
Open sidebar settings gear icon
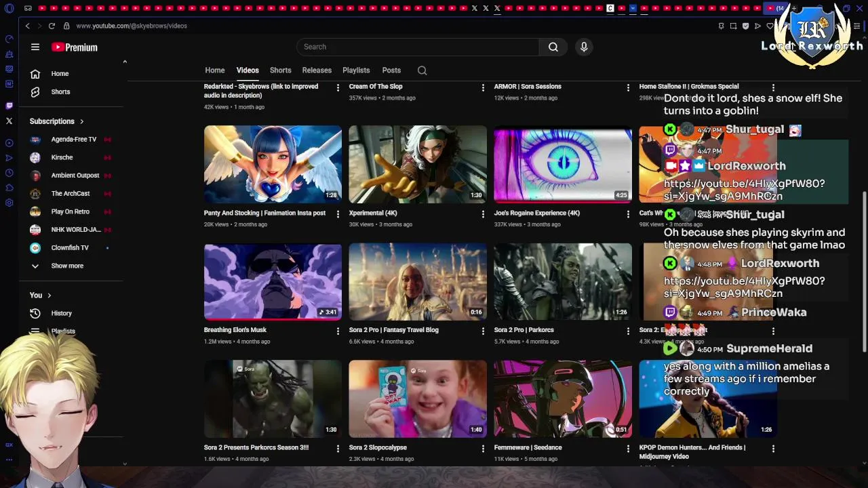9,203
